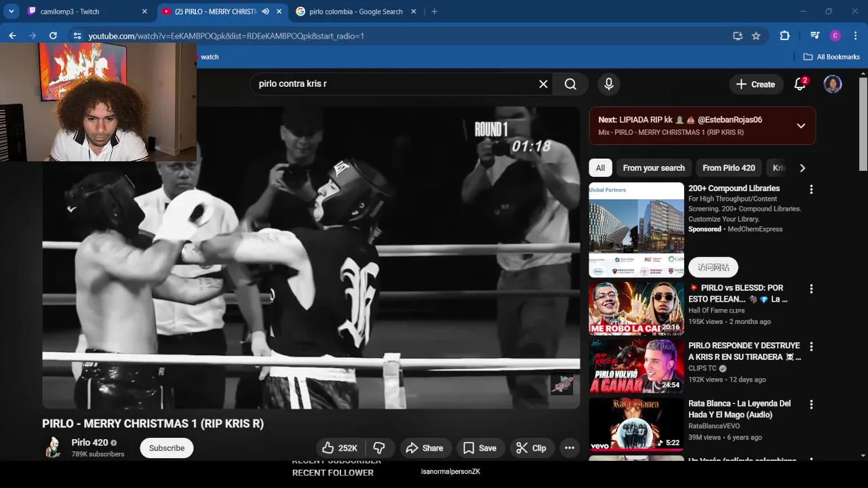Subscribe to Pirlo 420 channel

(x=167, y=448)
